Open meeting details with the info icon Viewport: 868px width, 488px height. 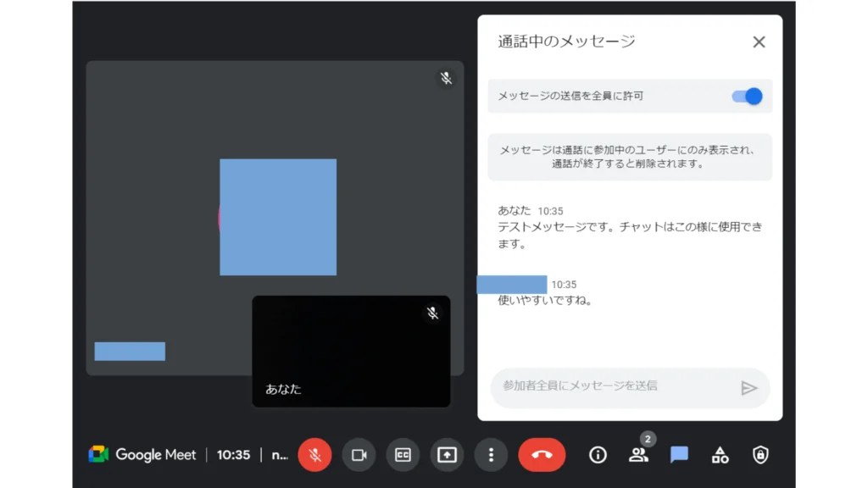click(x=598, y=455)
